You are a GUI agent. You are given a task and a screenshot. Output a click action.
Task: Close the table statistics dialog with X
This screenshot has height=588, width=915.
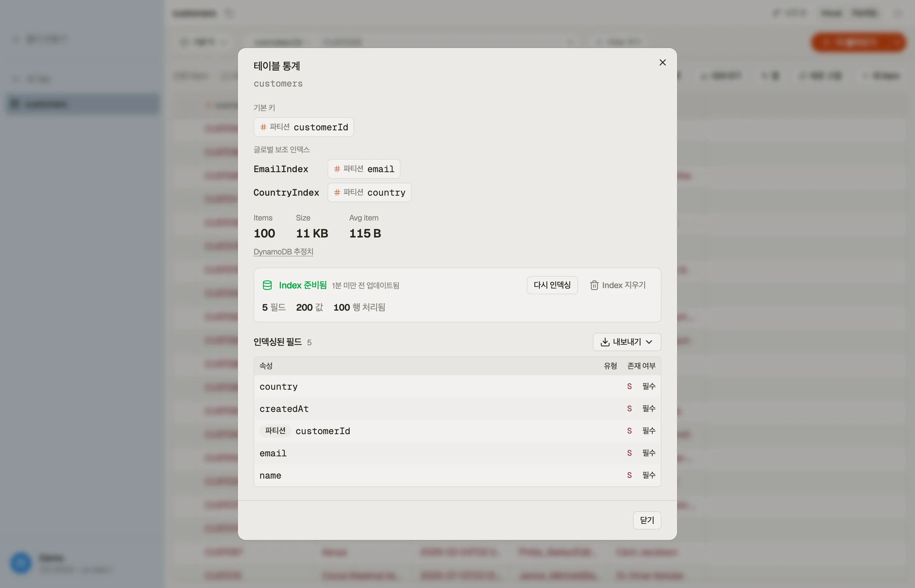(x=663, y=62)
